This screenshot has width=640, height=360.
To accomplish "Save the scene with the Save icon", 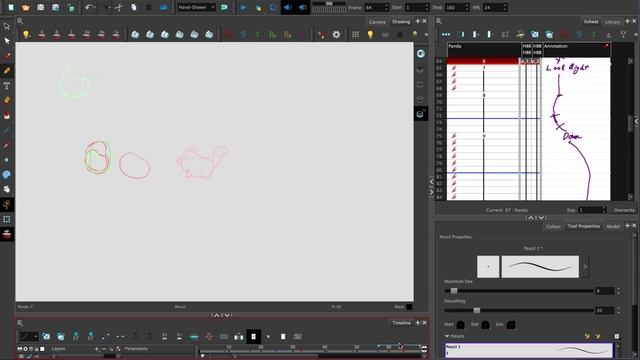I will [x=40, y=7].
